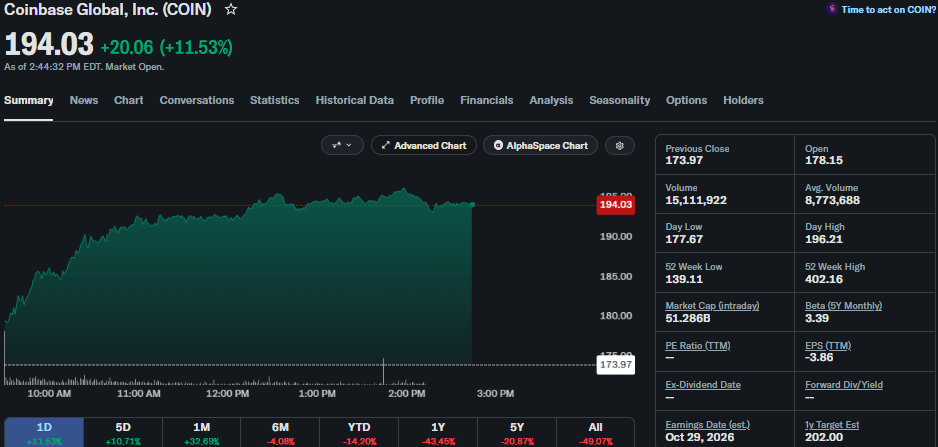Screen dimensions: 938x447
Task: Switch to the News tab
Action: (x=84, y=101)
